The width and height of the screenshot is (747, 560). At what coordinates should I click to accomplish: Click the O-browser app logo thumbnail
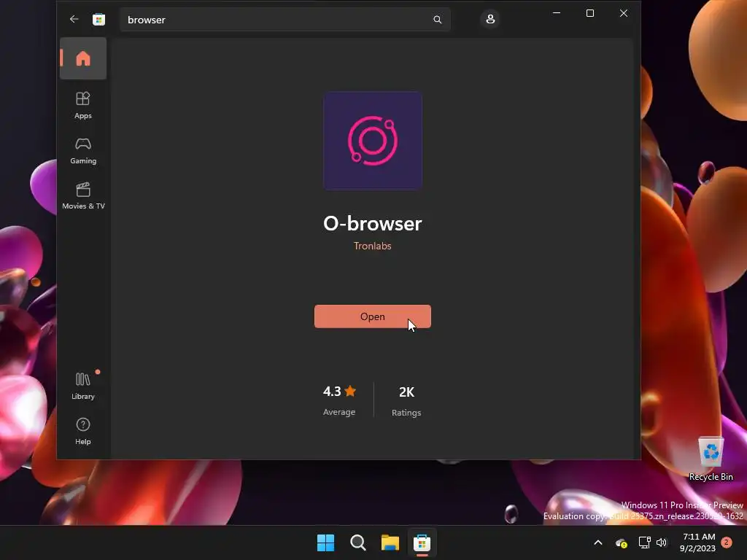click(373, 141)
